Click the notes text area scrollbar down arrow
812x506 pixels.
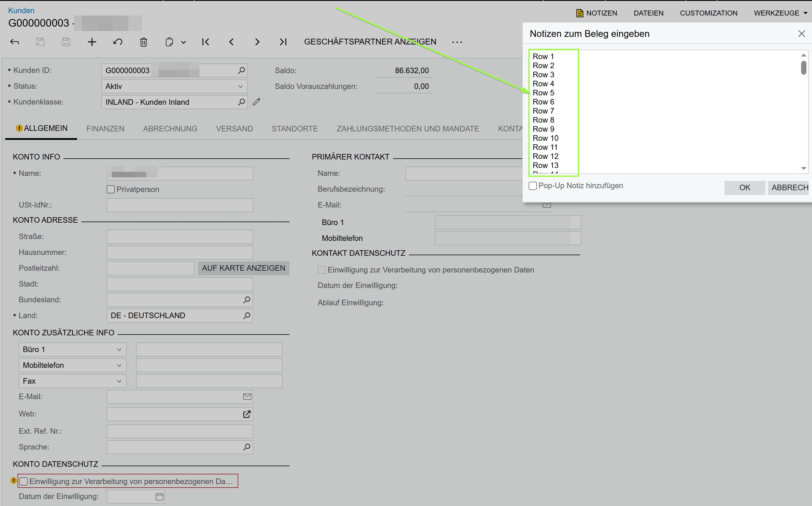tap(803, 168)
